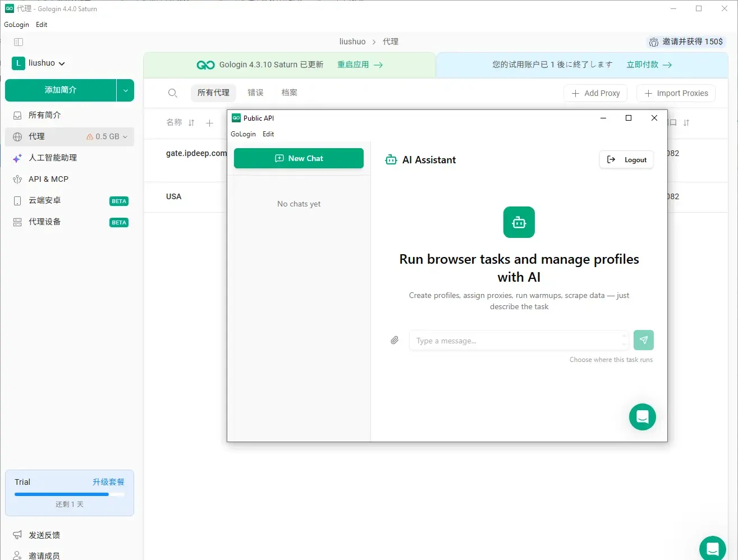Open the Edit menu in main window

point(42,25)
